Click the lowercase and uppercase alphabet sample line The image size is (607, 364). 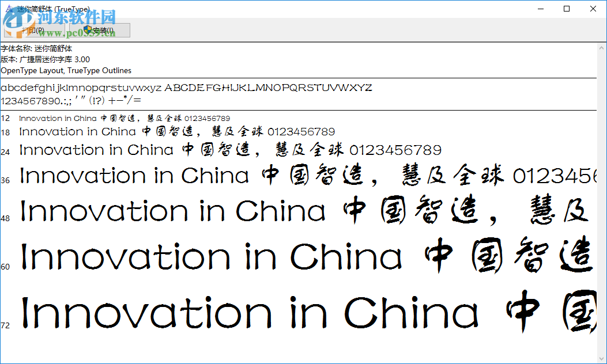click(x=186, y=88)
